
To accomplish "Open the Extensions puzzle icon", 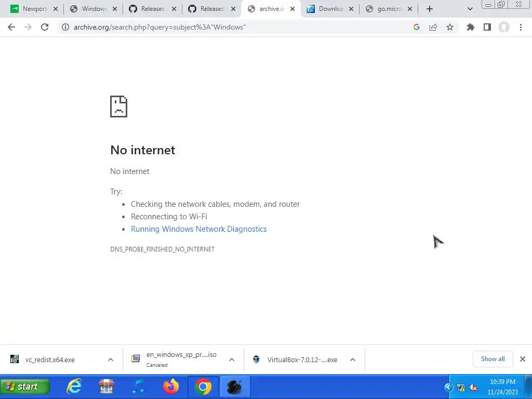I will tap(470, 27).
